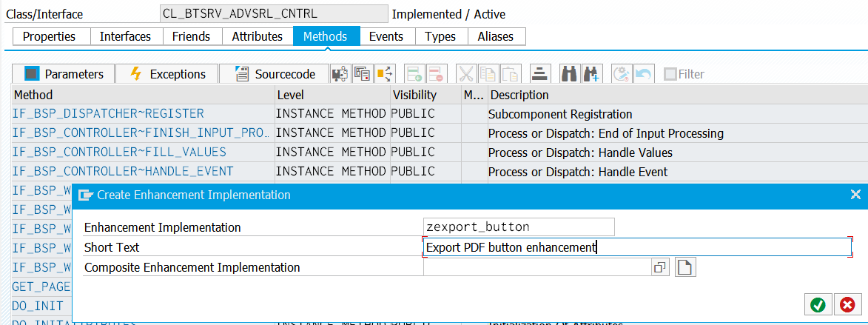Select the GET_PAGE method row

point(41,287)
